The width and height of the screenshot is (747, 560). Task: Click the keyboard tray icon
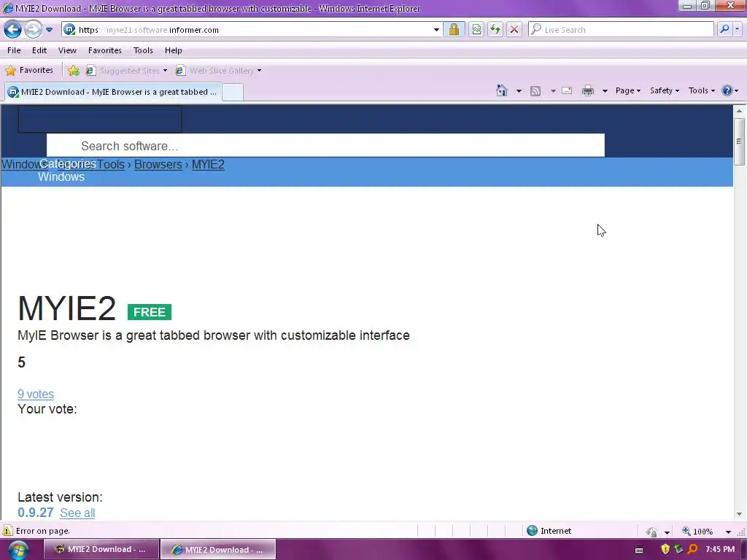[x=639, y=550]
